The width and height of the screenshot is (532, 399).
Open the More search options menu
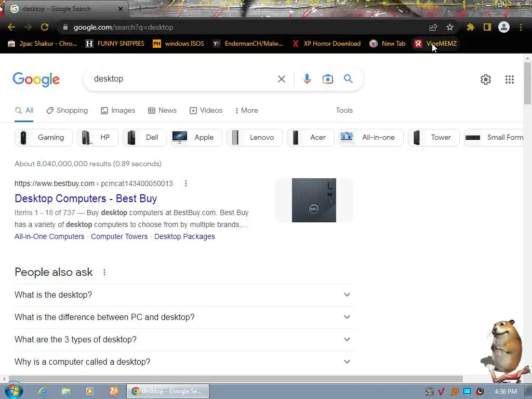coord(247,111)
